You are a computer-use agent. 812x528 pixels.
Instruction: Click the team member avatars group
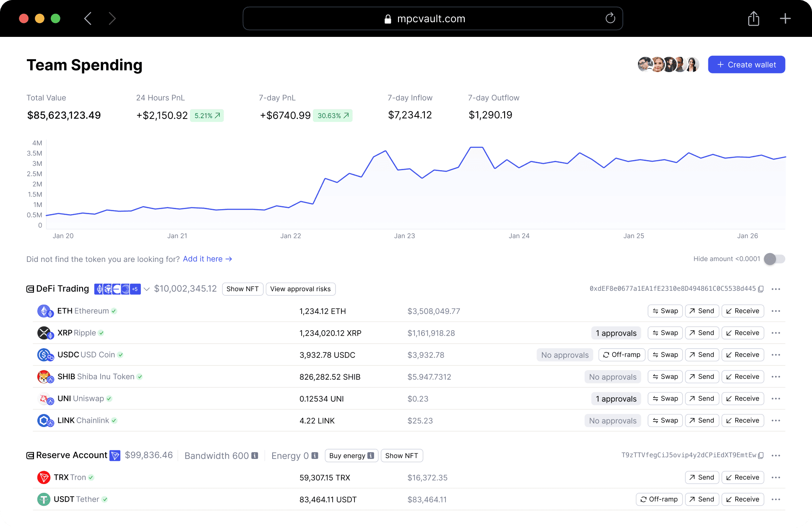668,65
